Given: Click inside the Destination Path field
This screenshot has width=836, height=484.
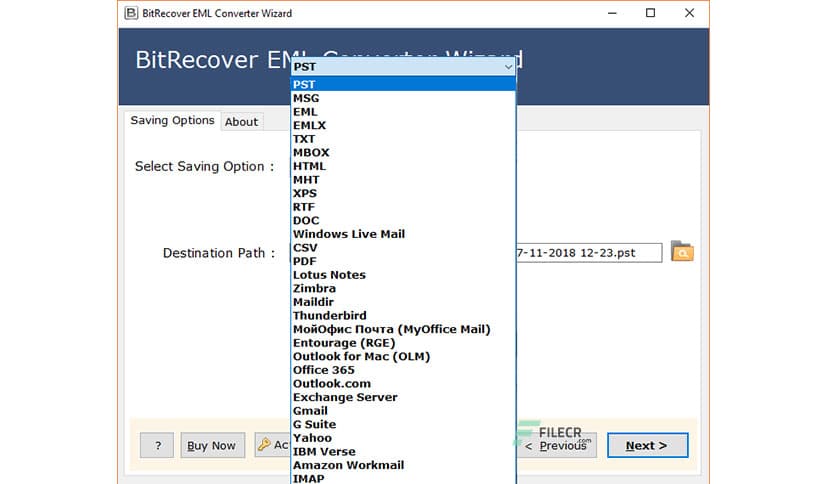Looking at the screenshot, I should (589, 252).
